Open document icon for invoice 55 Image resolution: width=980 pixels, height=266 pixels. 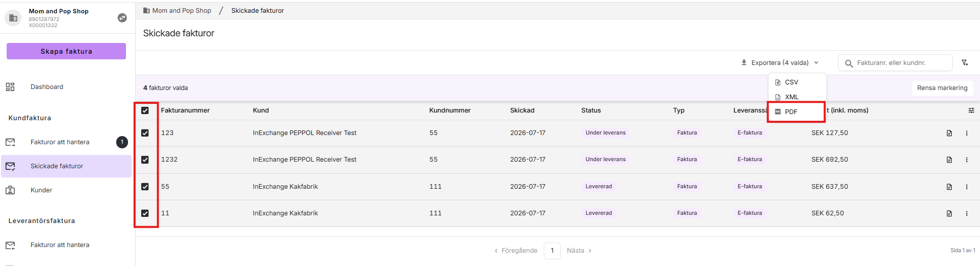[949, 187]
